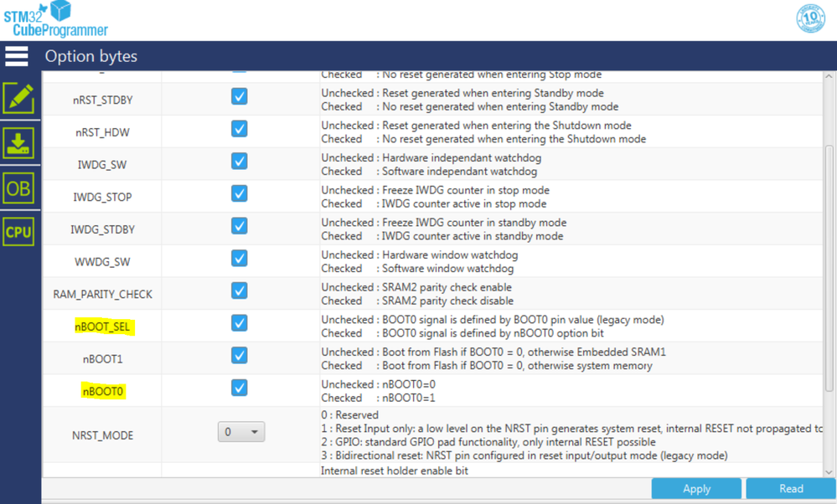837x504 pixels.
Task: Click 'Freeze IWDG counter in stop mode' text
Action: [466, 190]
